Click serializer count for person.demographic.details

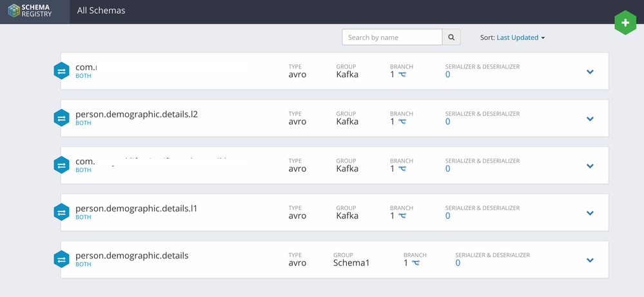point(458,263)
